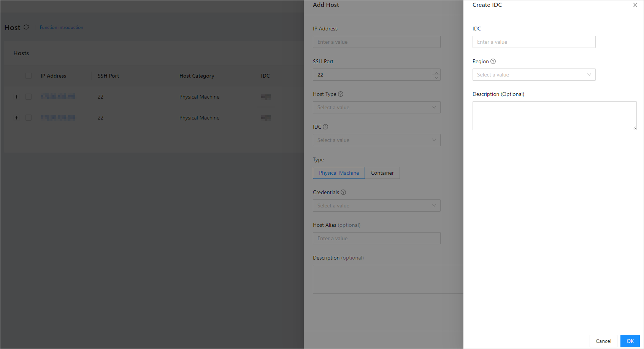644x349 pixels.
Task: Open the Credentials dropdown
Action: coord(376,206)
